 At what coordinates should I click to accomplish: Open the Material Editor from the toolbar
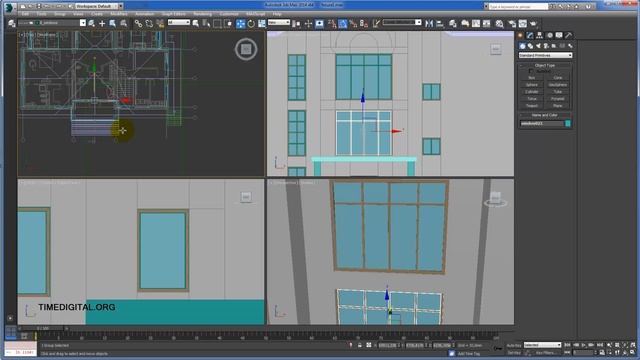click(499, 23)
